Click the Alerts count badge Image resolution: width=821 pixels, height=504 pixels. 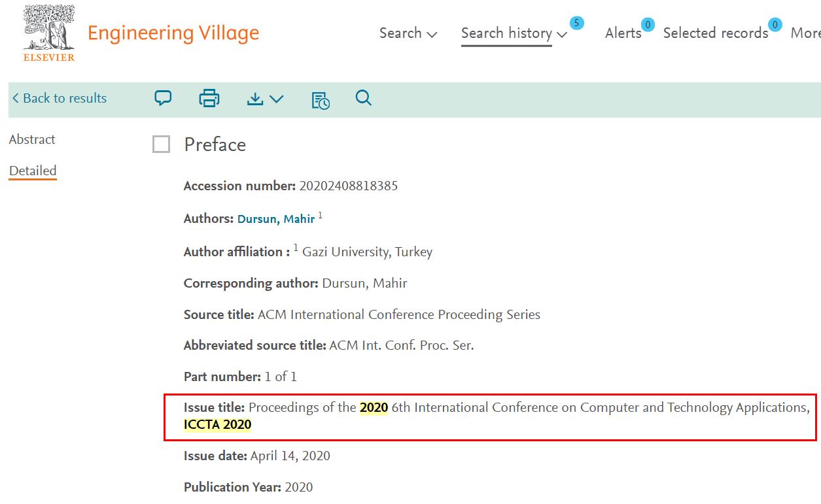[648, 25]
